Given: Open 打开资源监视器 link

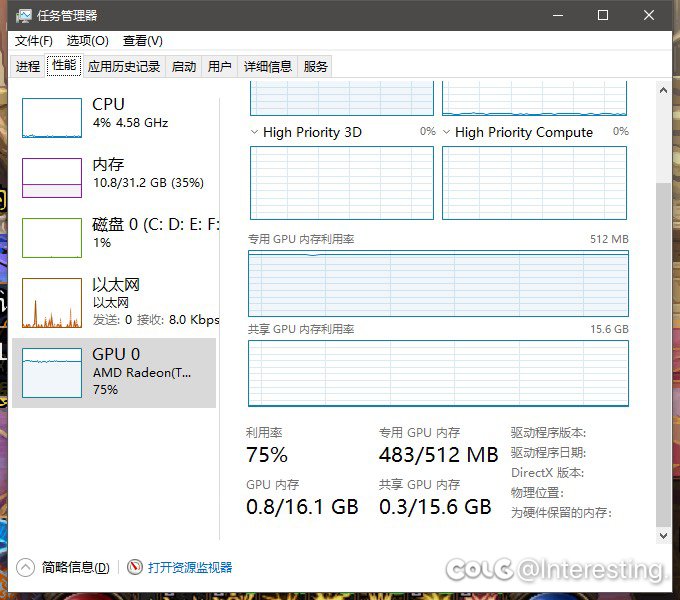Looking at the screenshot, I should (190, 567).
